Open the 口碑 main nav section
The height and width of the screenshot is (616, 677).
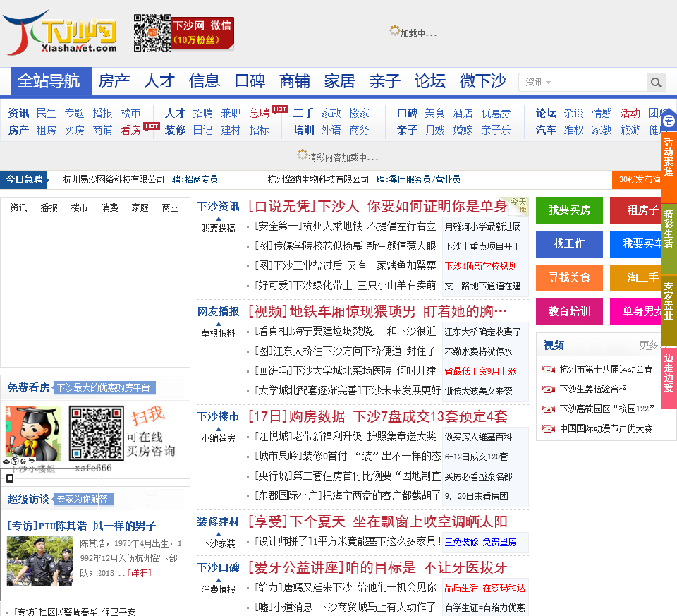[250, 80]
